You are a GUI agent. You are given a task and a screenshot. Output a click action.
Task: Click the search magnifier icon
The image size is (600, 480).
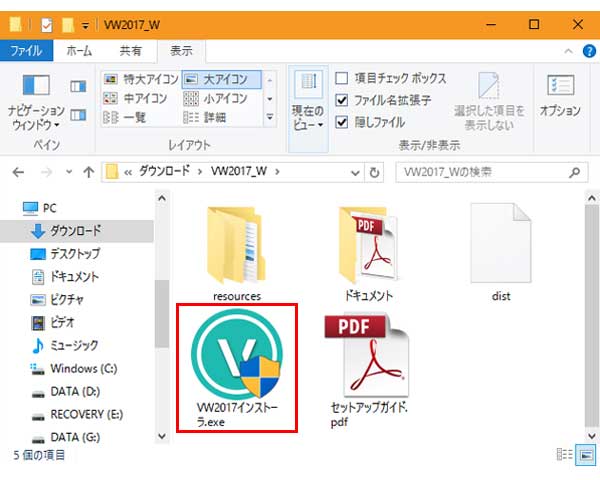click(574, 173)
